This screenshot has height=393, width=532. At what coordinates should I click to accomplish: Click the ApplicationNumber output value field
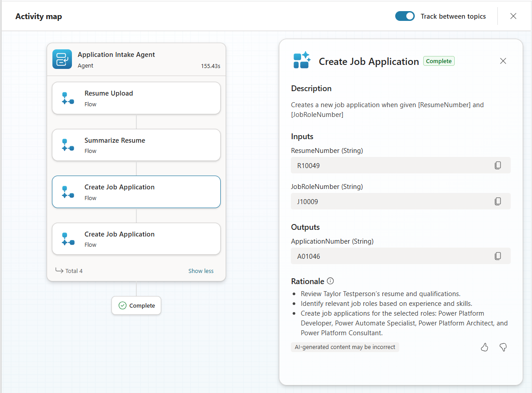pos(391,256)
